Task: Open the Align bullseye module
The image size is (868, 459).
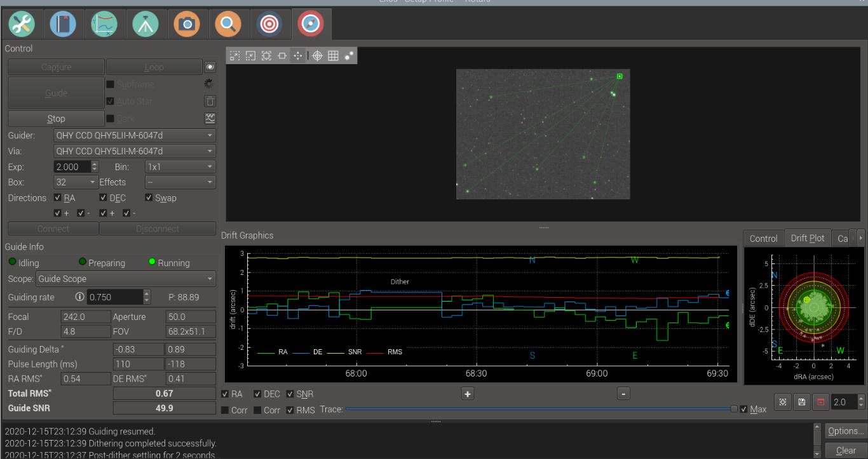Action: click(269, 24)
